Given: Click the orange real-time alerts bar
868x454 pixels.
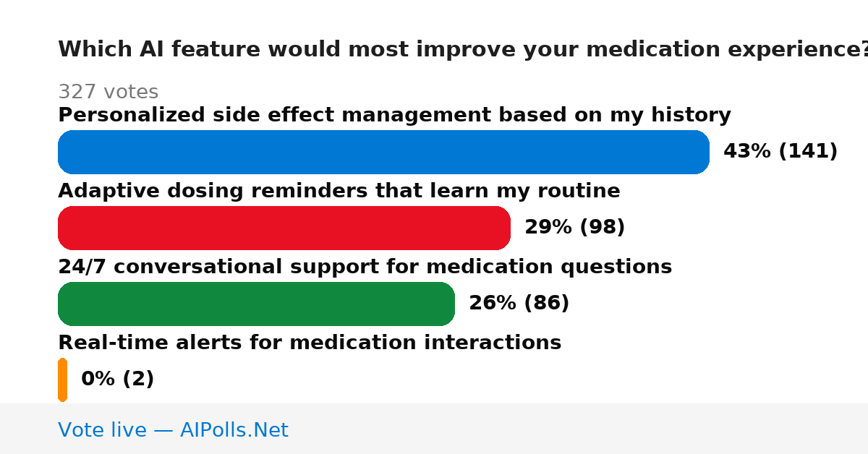Looking at the screenshot, I should point(62,380).
